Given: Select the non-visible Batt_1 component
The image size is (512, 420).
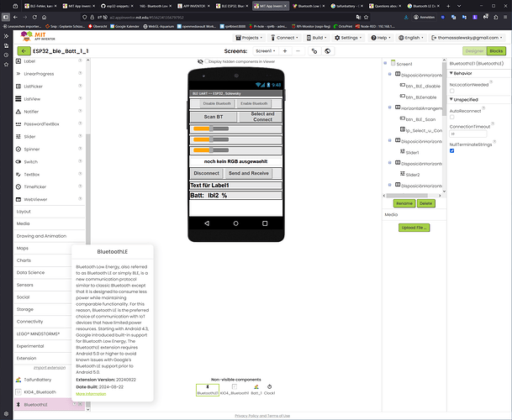Looking at the screenshot, I should 256,390.
